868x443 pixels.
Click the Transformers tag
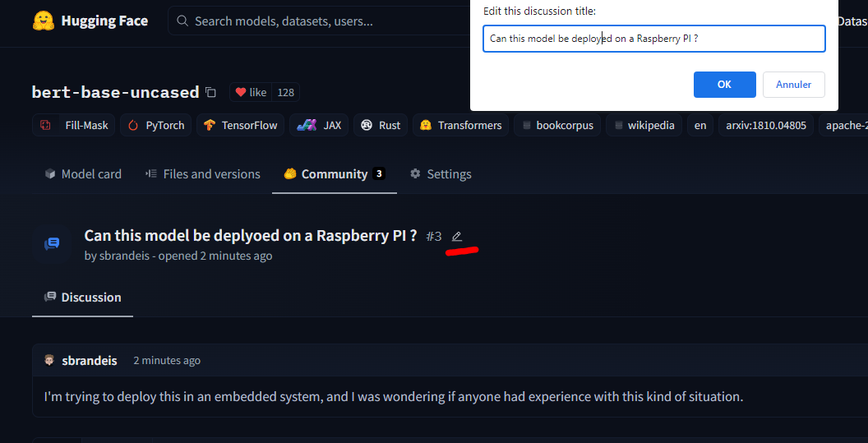pos(460,126)
